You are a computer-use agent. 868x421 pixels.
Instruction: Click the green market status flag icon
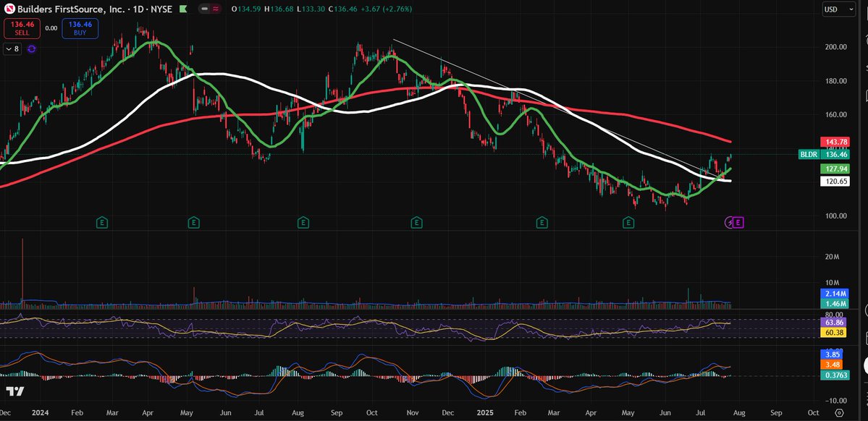[x=182, y=9]
